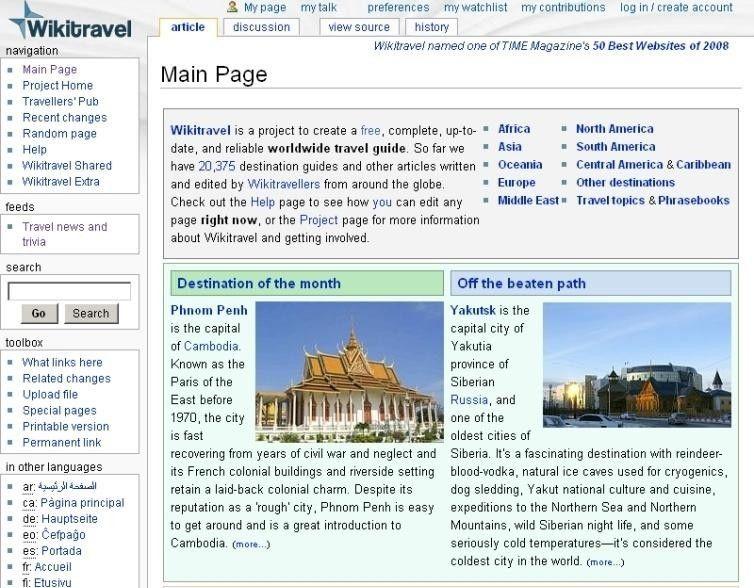
Task: Open Travel topics
Action: [x=610, y=200]
